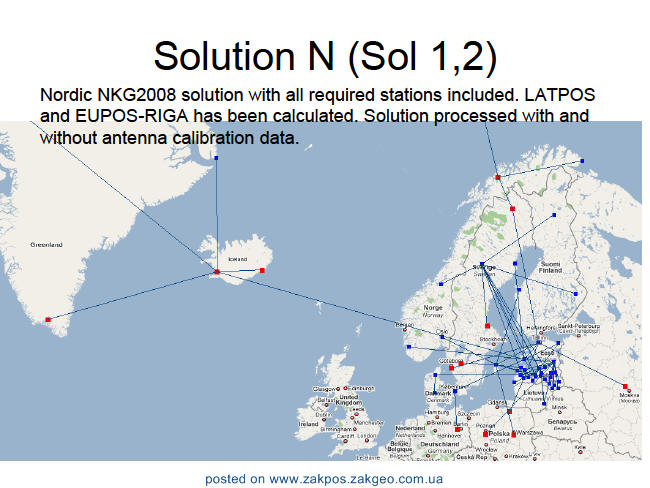Image resolution: width=650 pixels, height=488 pixels.
Task: Click the blue marker north of Iceland
Action: 216,158
